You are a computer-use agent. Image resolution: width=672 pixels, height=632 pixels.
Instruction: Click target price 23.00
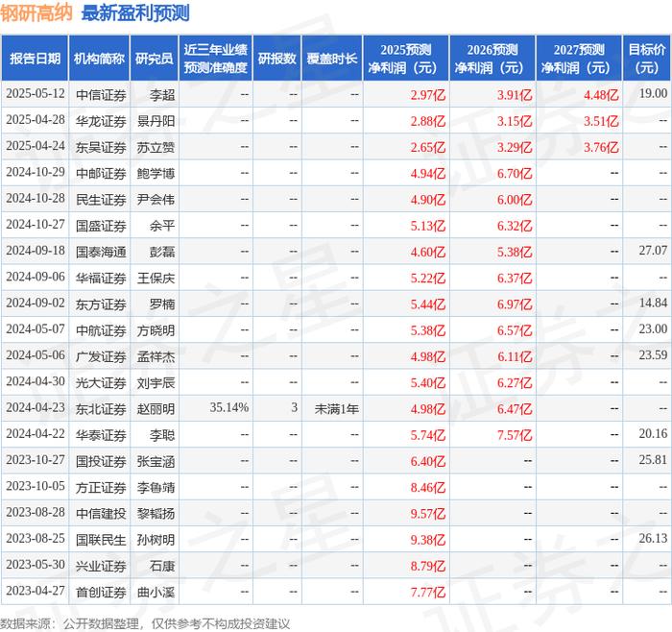tap(653, 328)
